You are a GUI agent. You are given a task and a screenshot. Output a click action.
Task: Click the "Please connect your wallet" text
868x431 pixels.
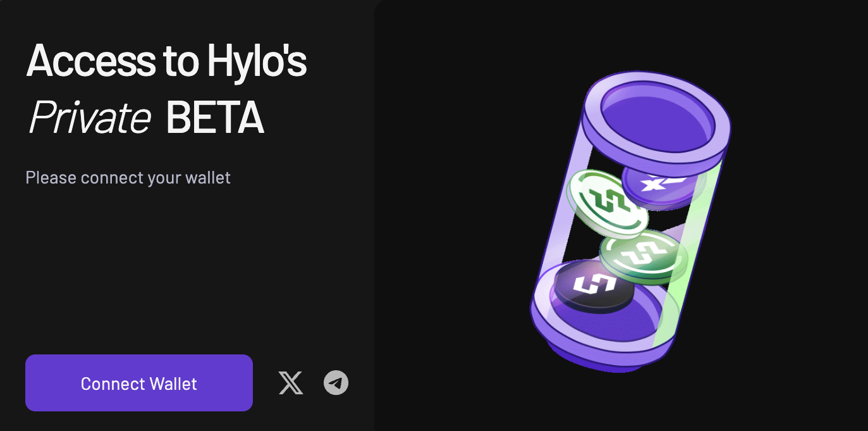(x=128, y=178)
